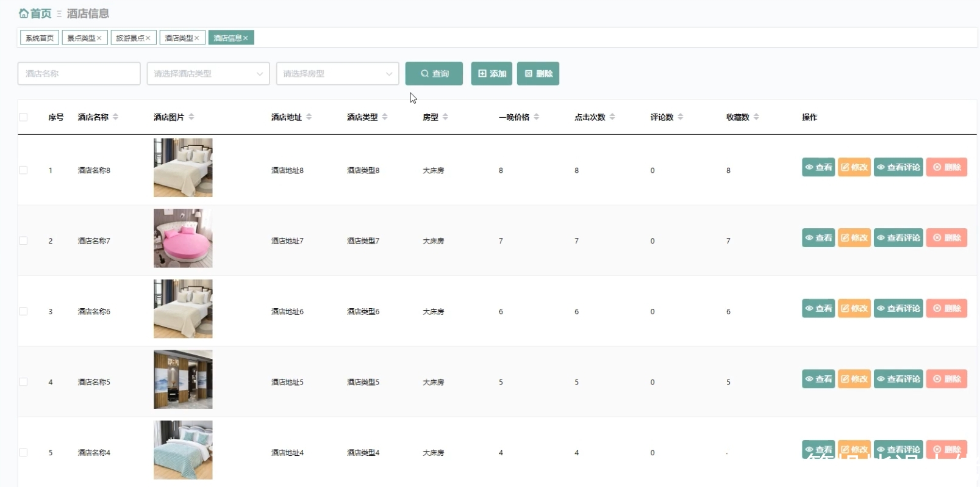Screen dimensions: 980x487
Task: Click the 添加 button in toolbar
Action: tap(492, 74)
